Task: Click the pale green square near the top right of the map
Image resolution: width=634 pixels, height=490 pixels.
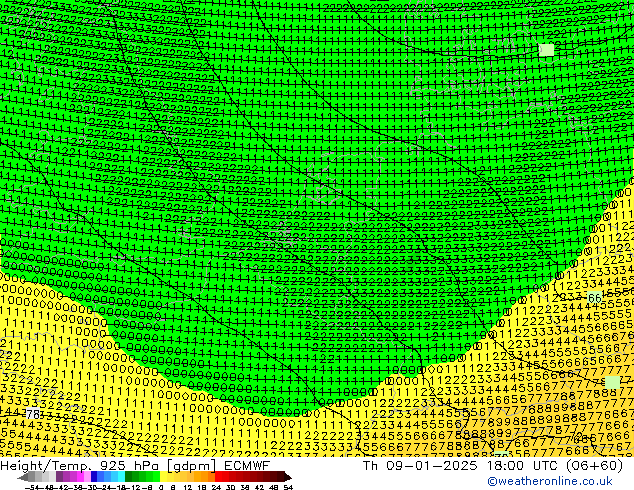Action: coord(547,50)
